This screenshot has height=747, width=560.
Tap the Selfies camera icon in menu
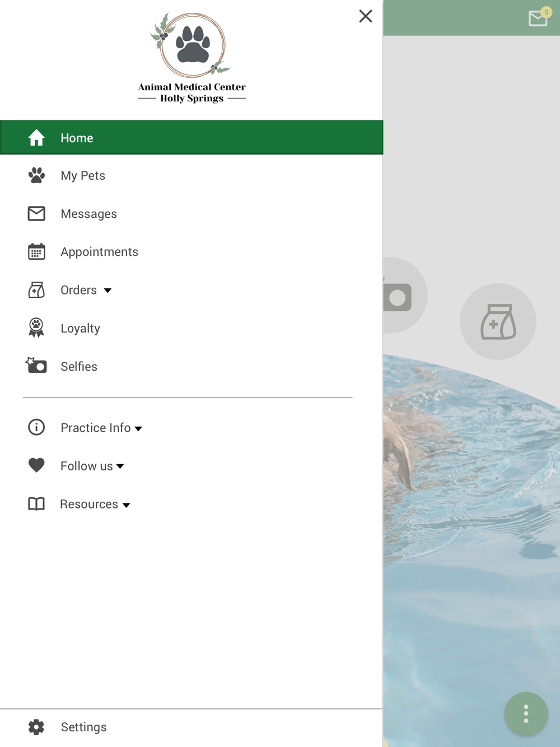point(36,365)
